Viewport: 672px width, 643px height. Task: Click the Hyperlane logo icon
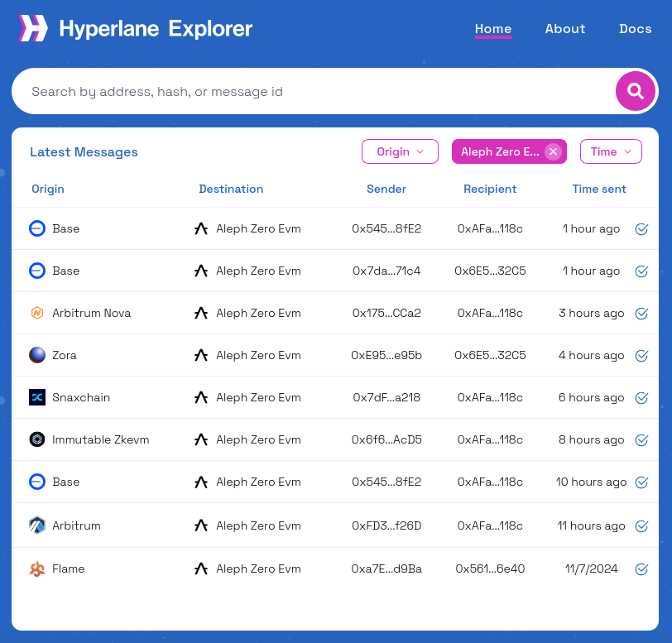[x=33, y=28]
